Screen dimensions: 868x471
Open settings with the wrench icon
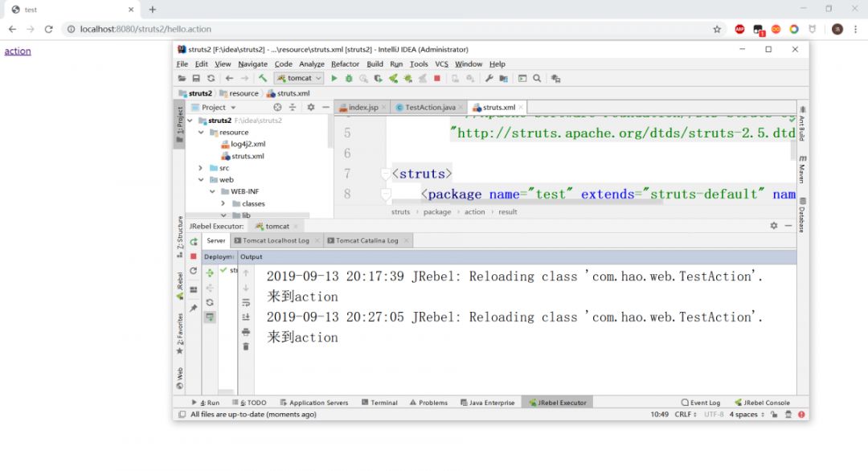[x=489, y=78]
